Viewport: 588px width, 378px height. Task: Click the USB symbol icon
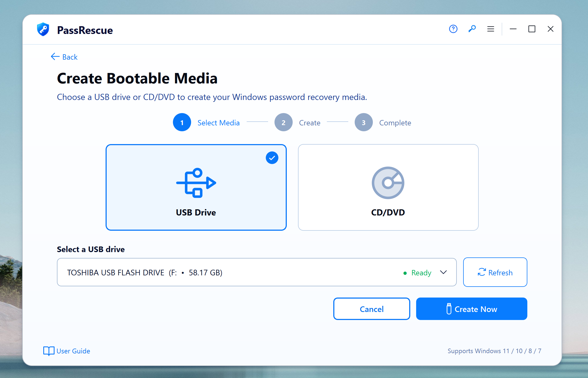[196, 183]
